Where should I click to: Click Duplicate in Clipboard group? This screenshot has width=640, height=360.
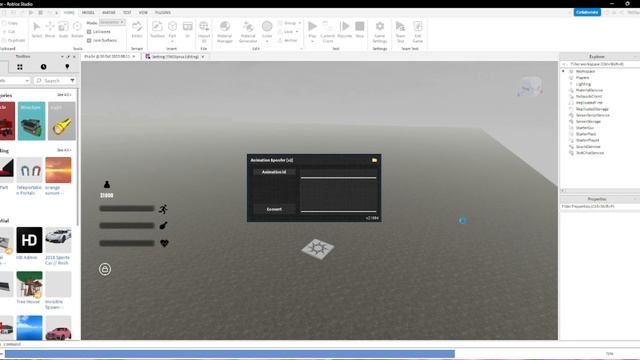(x=13, y=40)
